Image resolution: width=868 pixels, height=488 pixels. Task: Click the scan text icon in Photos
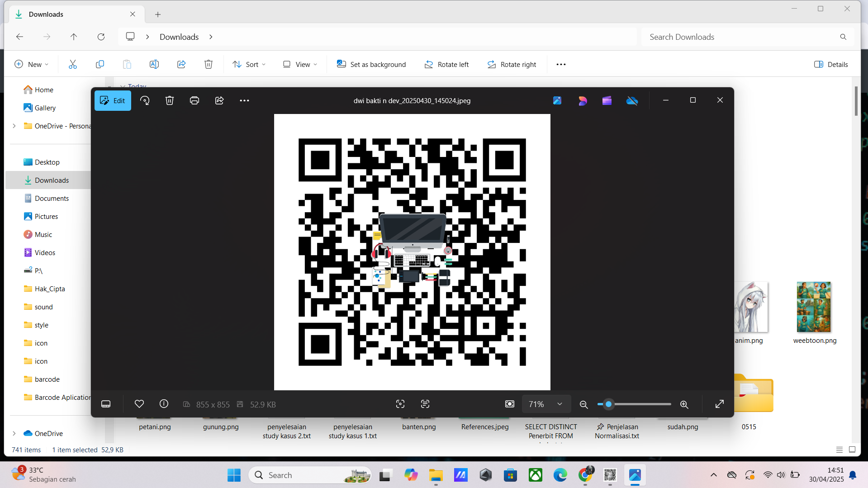(425, 404)
